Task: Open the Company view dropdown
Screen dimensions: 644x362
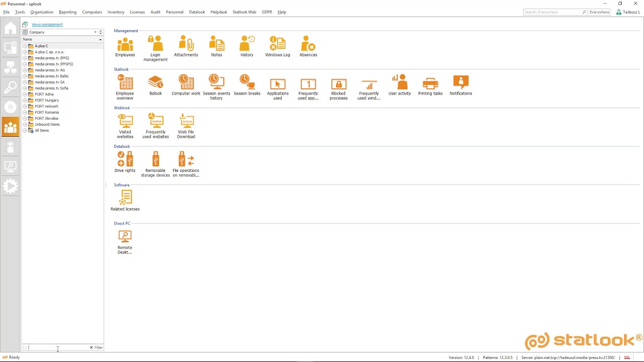Action: click(95, 32)
